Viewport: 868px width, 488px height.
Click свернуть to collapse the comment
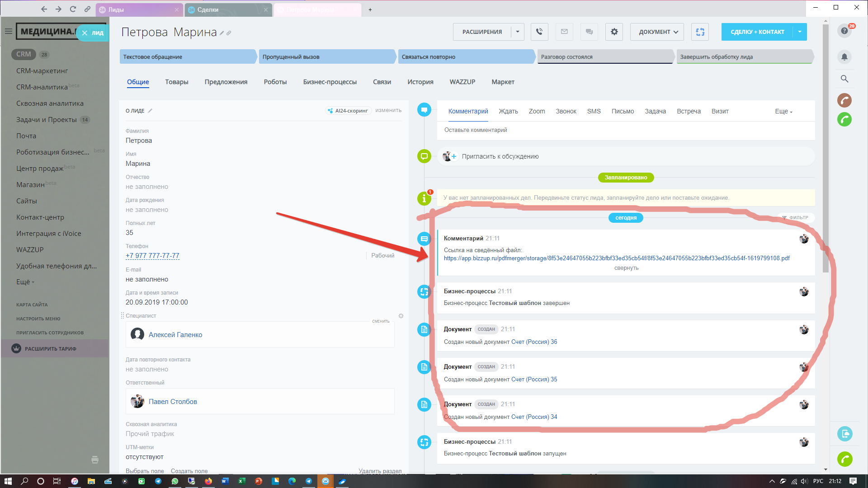pos(626,268)
